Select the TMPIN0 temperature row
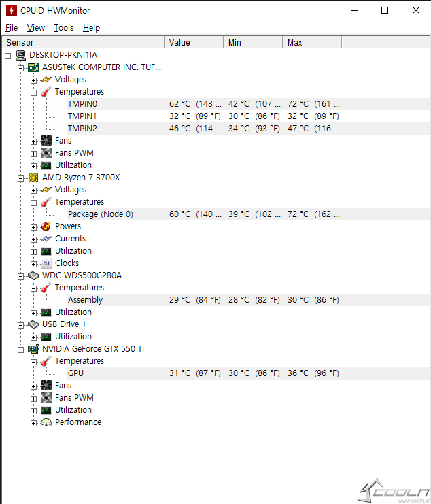Viewport: 431px width, 504px height. 249,104
